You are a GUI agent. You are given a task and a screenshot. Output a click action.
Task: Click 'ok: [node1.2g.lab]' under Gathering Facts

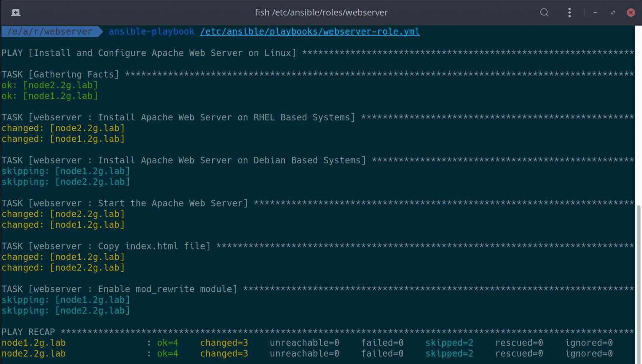click(x=49, y=96)
